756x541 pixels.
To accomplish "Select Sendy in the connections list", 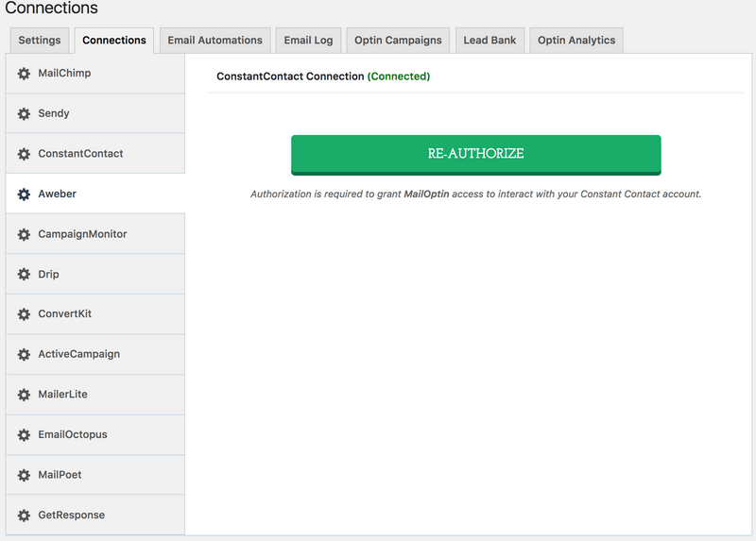I will coord(95,113).
